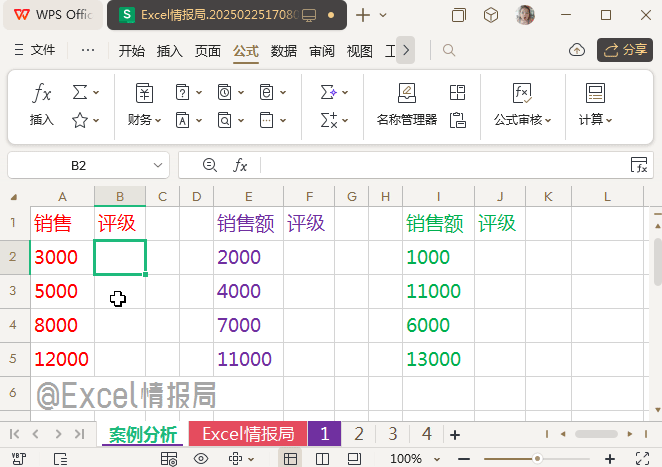Image resolution: width=662 pixels, height=467 pixels.
Task: Expand the Name Box dropdown arrow
Action: pos(157,165)
